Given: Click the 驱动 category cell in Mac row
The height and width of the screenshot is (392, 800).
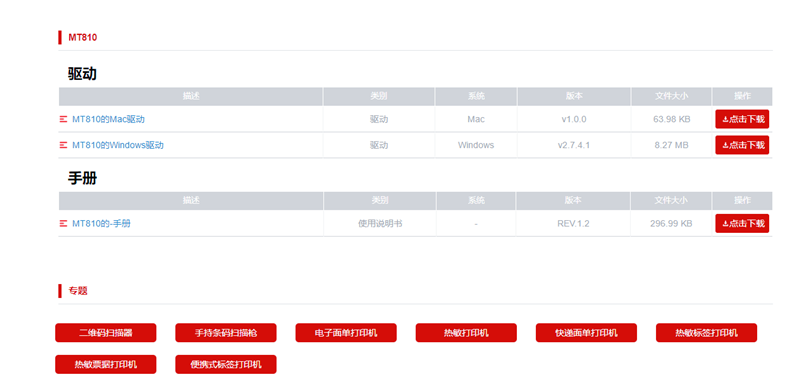Looking at the screenshot, I should pyautogui.click(x=379, y=119).
